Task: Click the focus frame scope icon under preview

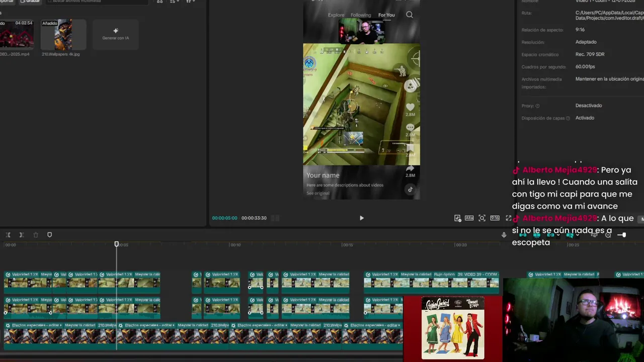Action: [481, 218]
